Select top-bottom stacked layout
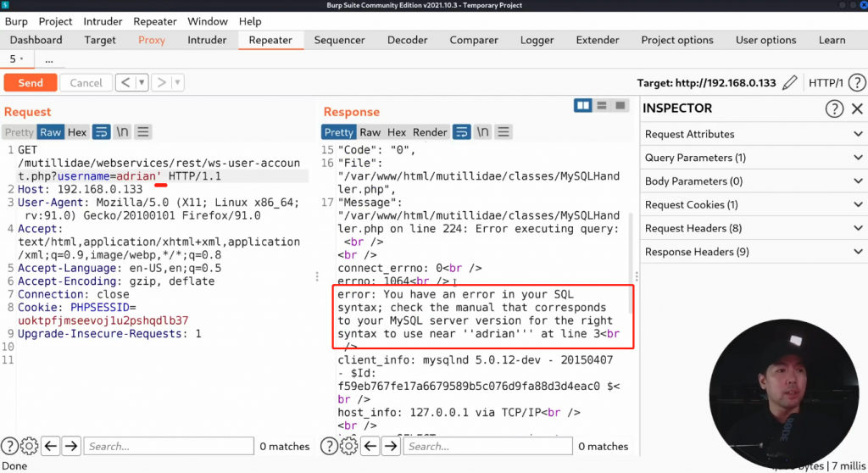The image size is (868, 473). [x=602, y=106]
